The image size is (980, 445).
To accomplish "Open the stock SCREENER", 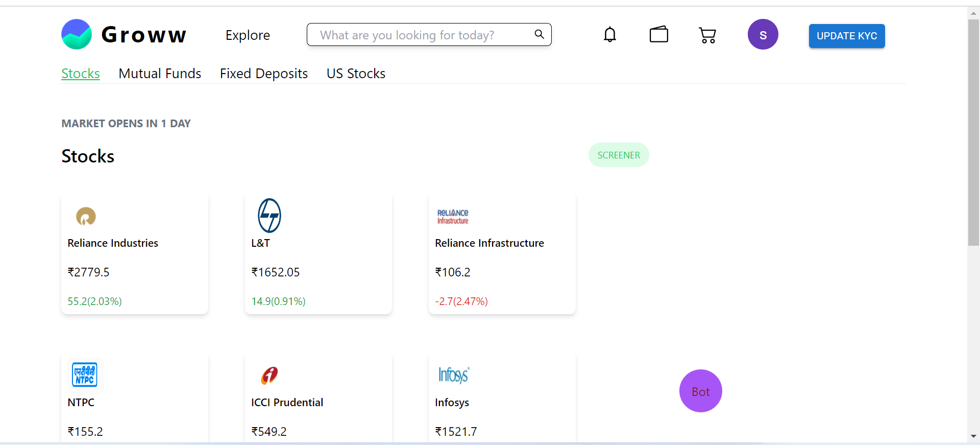I will tap(618, 155).
